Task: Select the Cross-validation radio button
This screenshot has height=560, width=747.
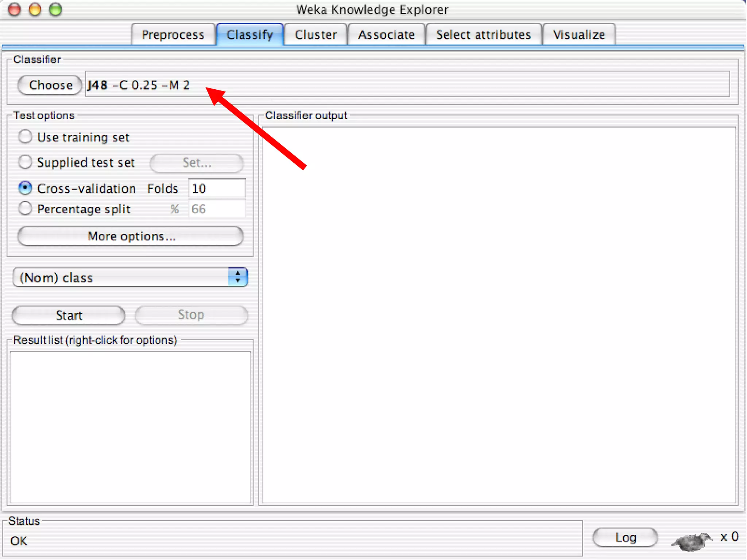Action: pyautogui.click(x=25, y=188)
